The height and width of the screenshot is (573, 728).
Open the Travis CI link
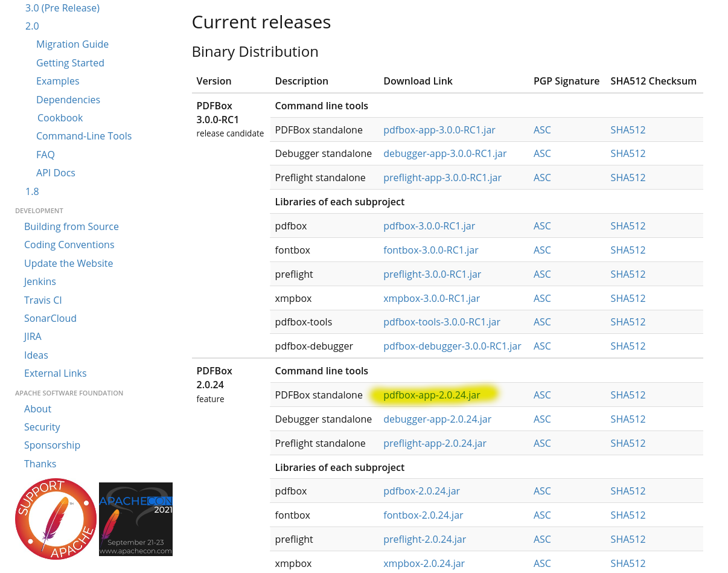[x=43, y=300]
